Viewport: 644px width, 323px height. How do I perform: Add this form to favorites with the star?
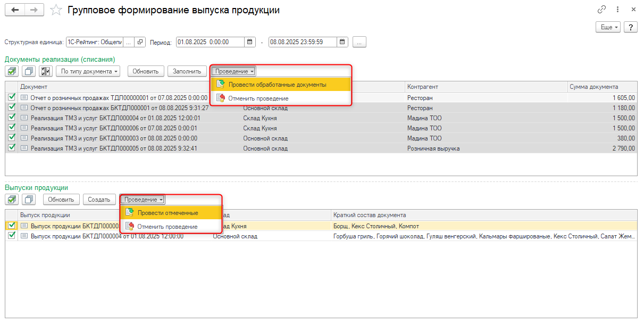coord(56,10)
